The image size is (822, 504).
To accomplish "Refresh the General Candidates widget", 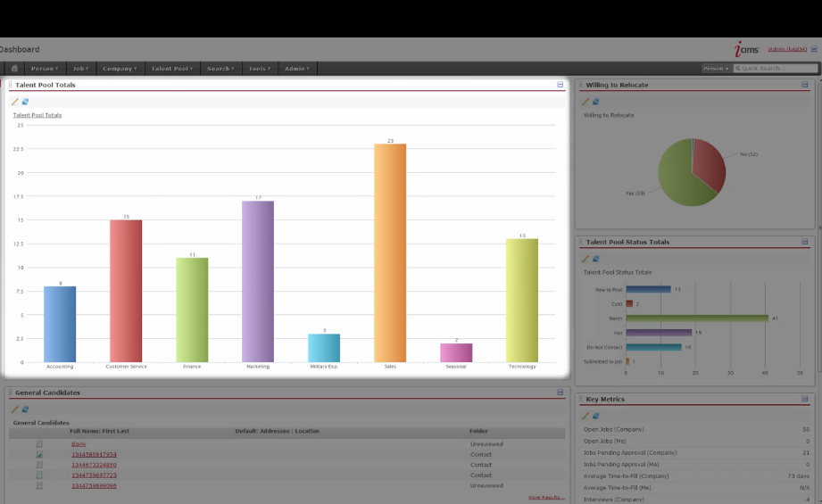I will click(x=25, y=409).
